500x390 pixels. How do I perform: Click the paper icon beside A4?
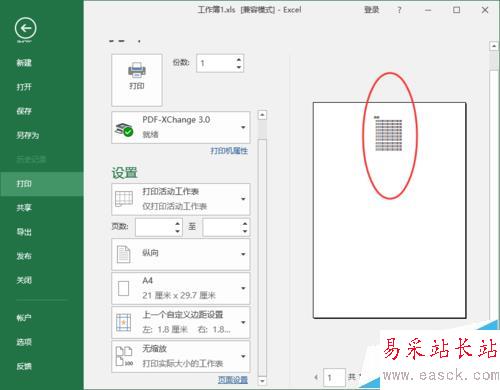[123, 288]
